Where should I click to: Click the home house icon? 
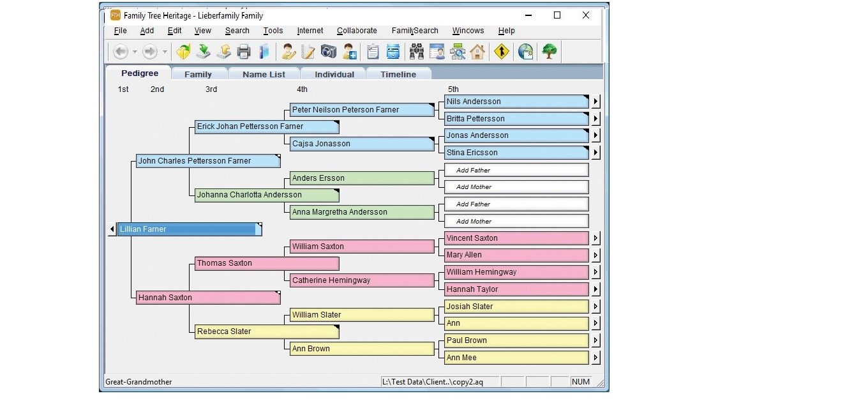coord(477,52)
